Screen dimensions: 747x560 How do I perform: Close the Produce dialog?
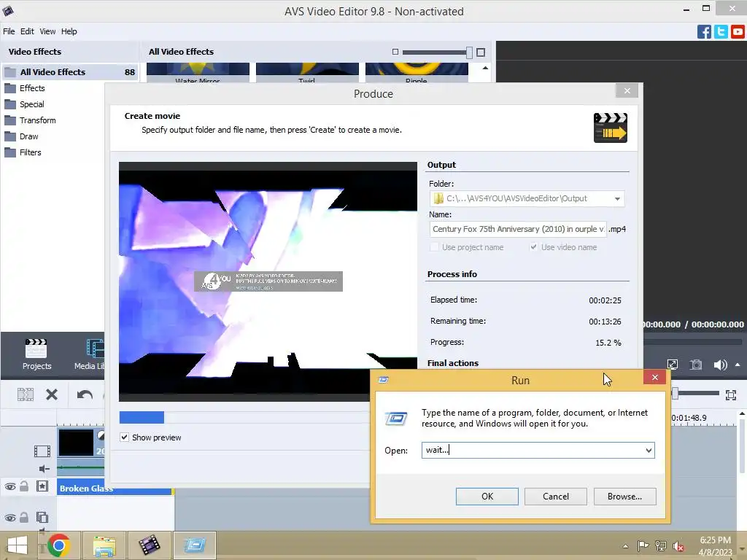point(627,90)
